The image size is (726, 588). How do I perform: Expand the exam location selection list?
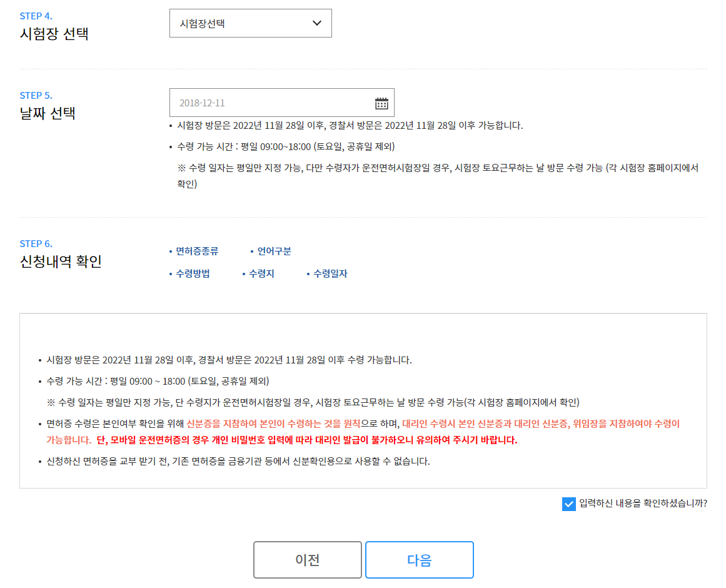250,23
